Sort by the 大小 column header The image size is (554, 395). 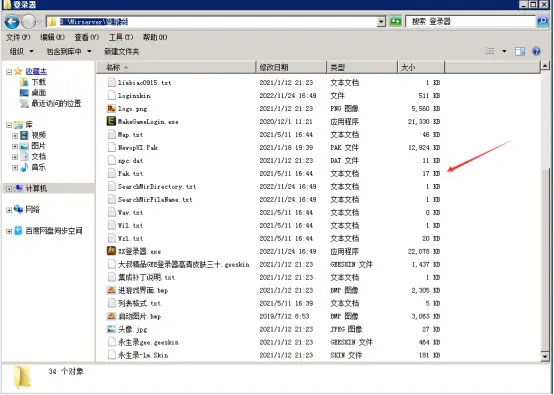(421, 67)
